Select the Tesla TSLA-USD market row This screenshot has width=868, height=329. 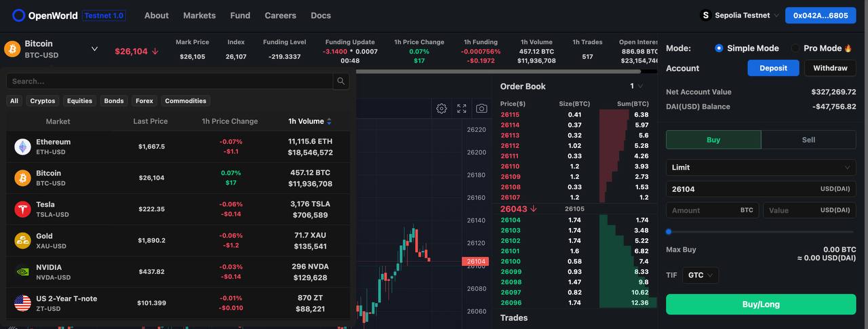pos(178,209)
